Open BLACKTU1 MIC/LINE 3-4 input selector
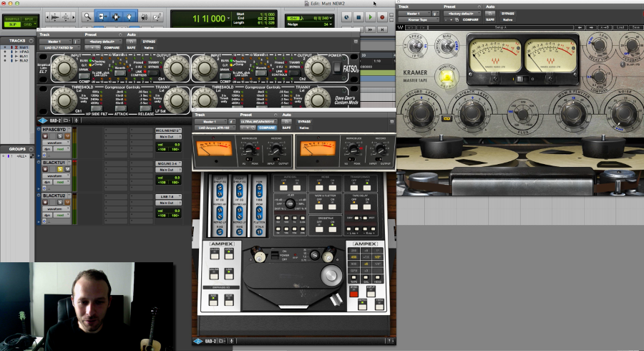Viewport: 644px width, 351px height. pos(168,163)
